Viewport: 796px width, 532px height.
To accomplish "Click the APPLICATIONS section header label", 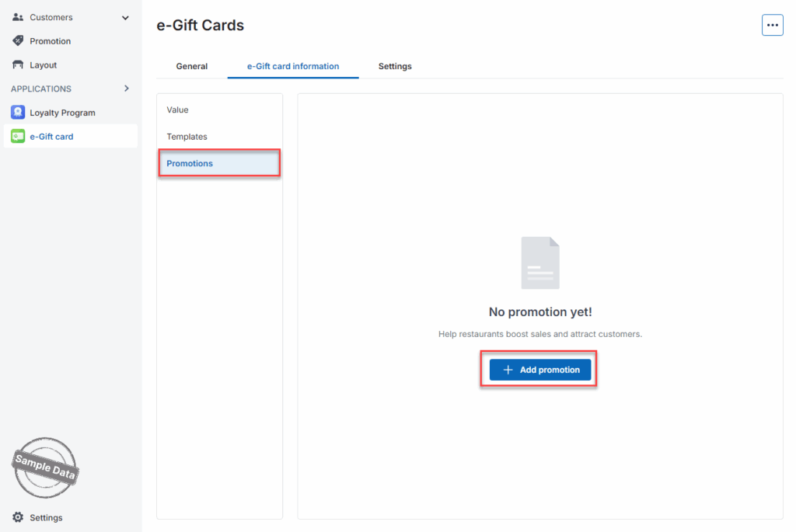I will point(41,89).
